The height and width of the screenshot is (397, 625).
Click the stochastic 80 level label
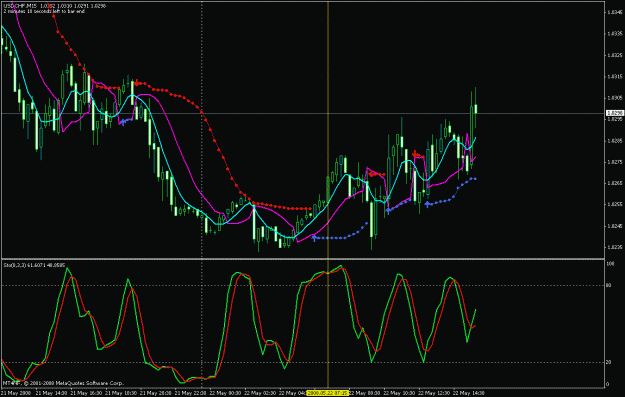click(x=609, y=285)
